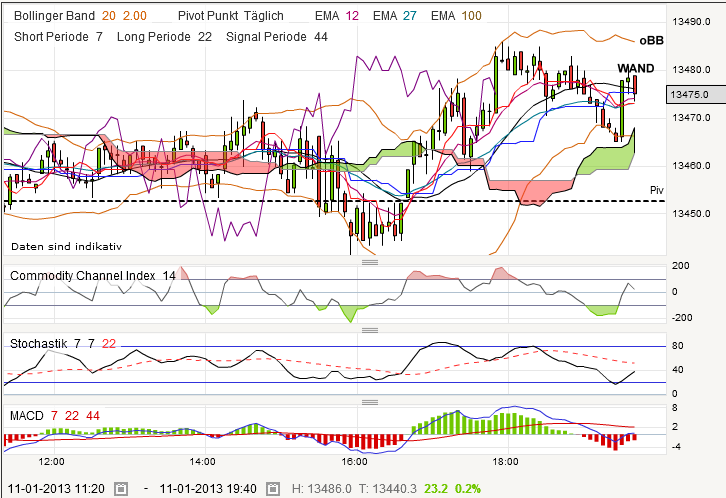Click the oBB upper Bollinger label
Viewport: 726px width, 498px height.
pos(651,41)
